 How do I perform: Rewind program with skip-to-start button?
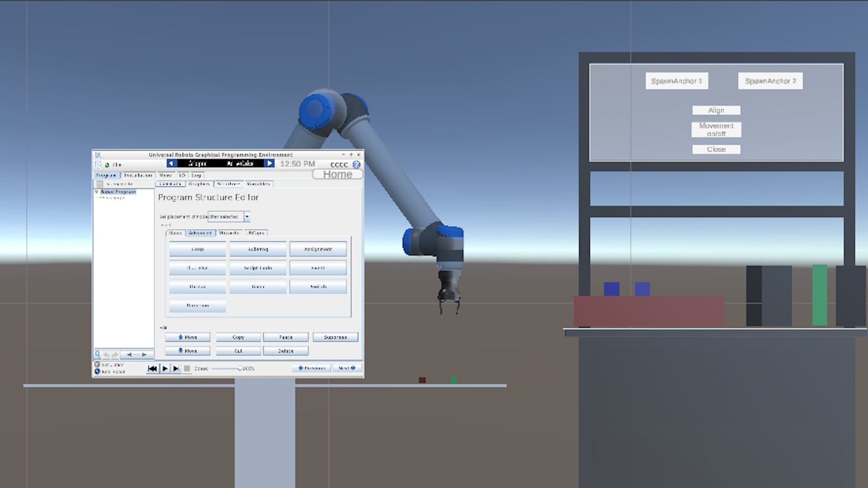click(x=152, y=369)
